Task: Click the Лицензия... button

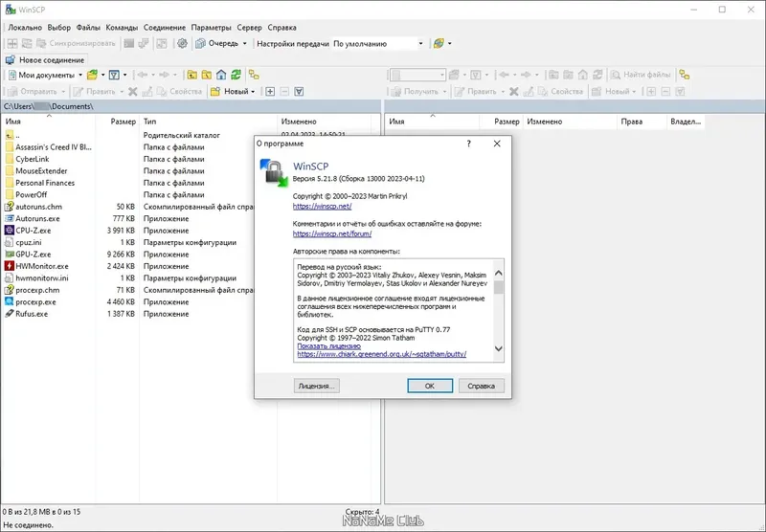Action: pyautogui.click(x=317, y=386)
